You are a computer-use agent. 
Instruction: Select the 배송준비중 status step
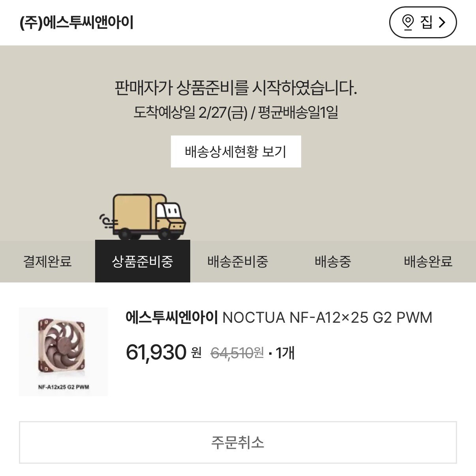pos(238,262)
